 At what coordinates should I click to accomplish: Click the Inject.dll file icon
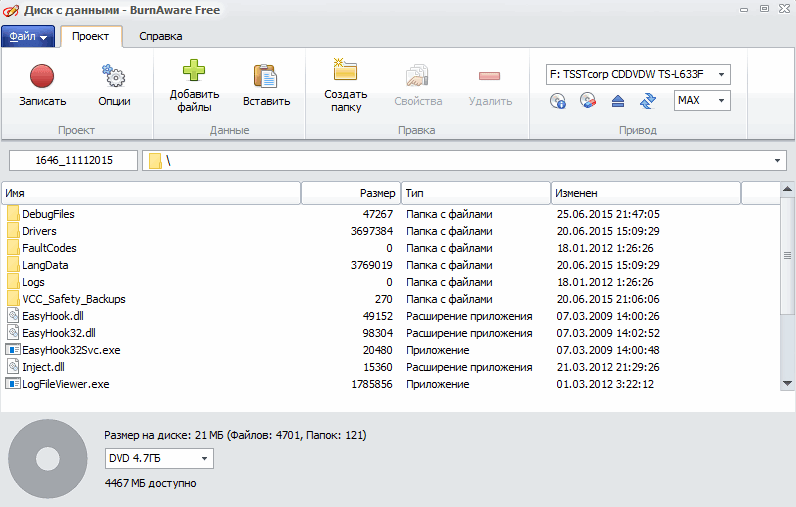13,366
